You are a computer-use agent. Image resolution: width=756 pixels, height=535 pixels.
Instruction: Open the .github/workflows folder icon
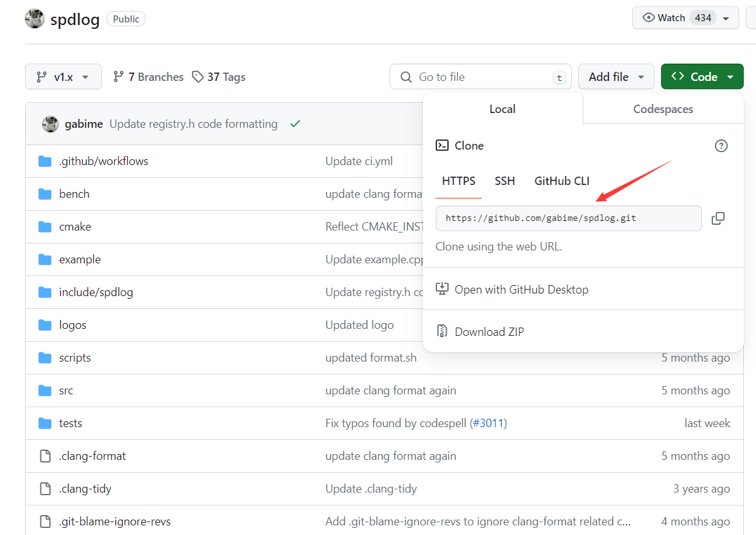pos(45,161)
